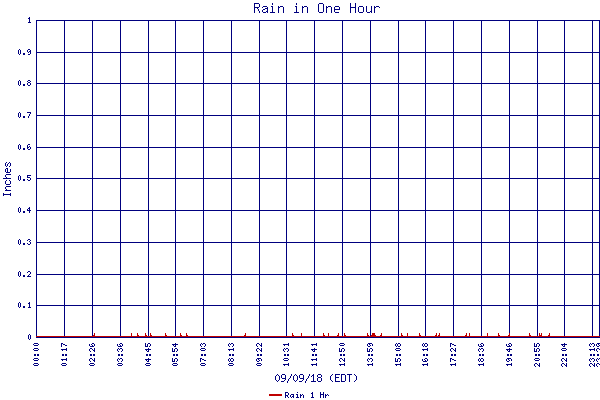This screenshot has height=400, width=600.
Task: Click the x-axis time label '22:04'
Action: 564,354
